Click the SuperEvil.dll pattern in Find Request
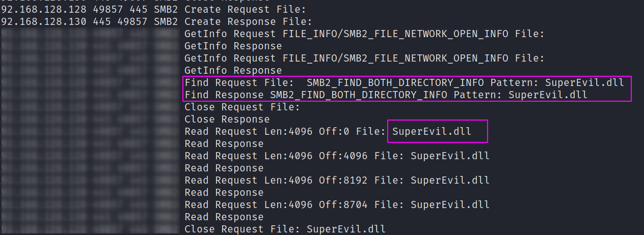Viewport: 644px width, 235px height. 585,83
